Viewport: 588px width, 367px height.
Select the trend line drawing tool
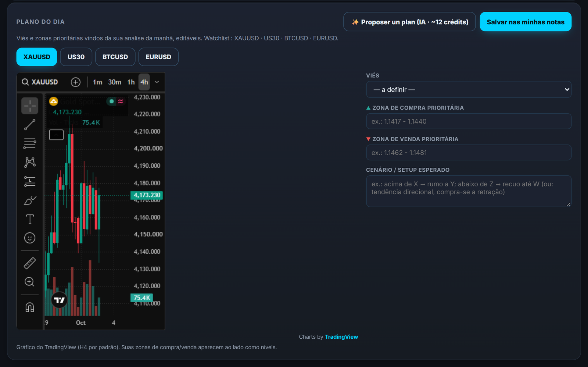[30, 125]
